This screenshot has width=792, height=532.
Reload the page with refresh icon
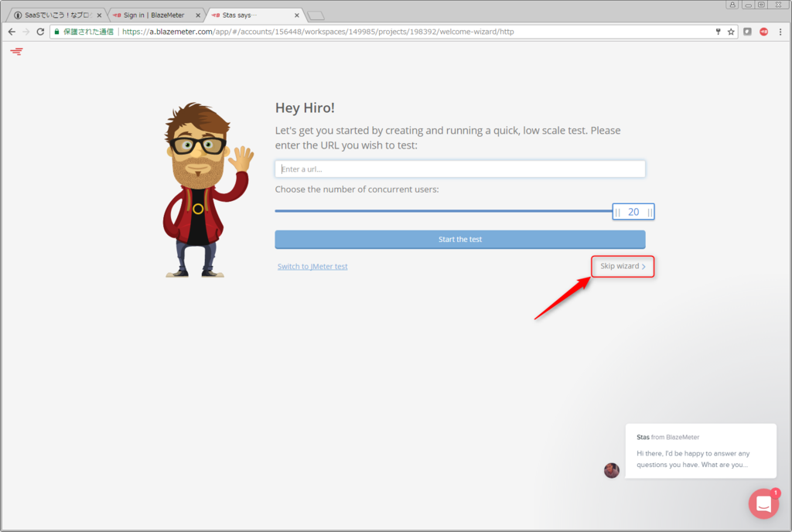[40, 31]
